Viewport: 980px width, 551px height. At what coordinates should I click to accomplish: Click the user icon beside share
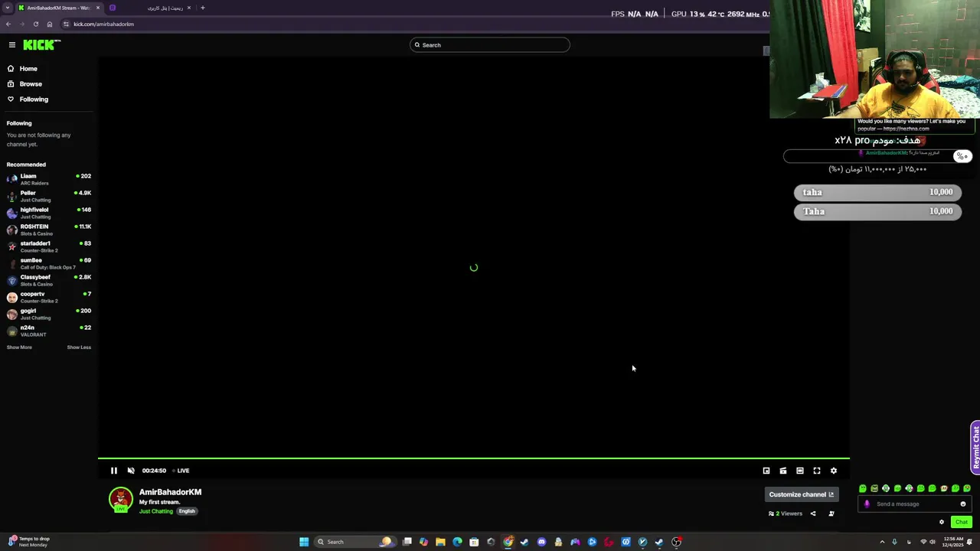pos(831,514)
